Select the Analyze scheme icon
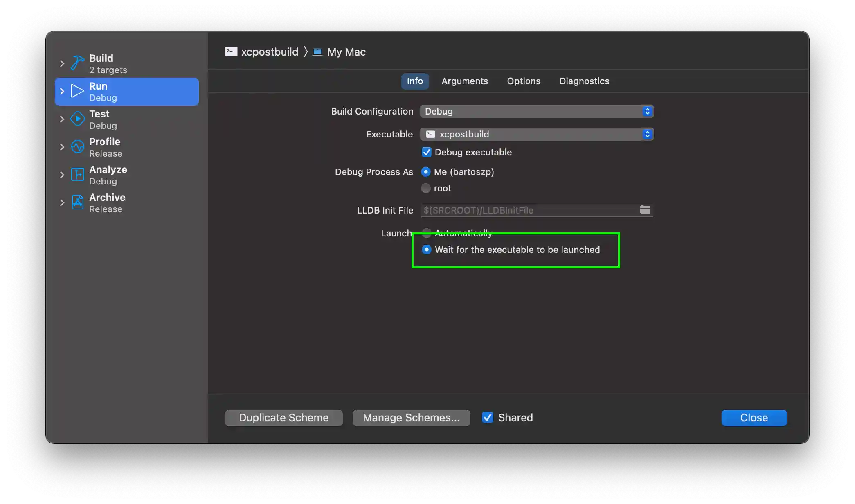This screenshot has width=855, height=504. tap(77, 174)
